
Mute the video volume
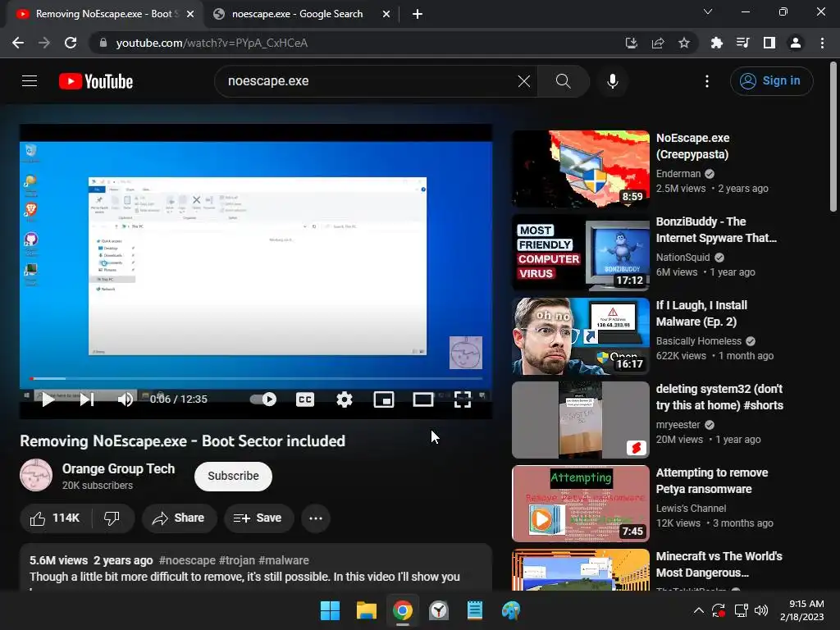(x=126, y=399)
